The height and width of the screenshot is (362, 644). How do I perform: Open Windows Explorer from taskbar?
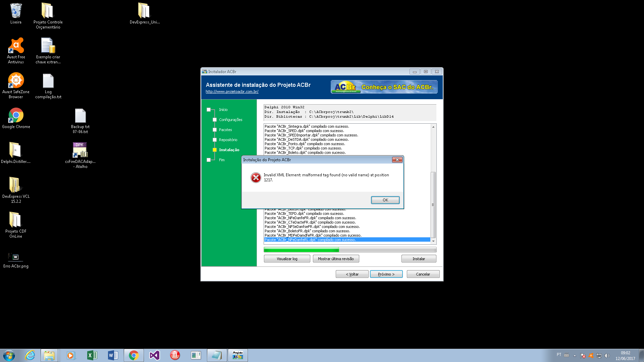tap(49, 355)
